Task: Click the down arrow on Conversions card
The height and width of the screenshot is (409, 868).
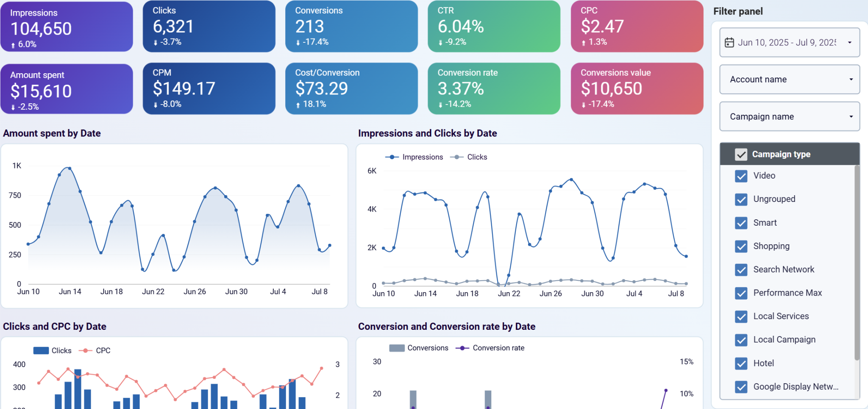Action: tap(298, 42)
